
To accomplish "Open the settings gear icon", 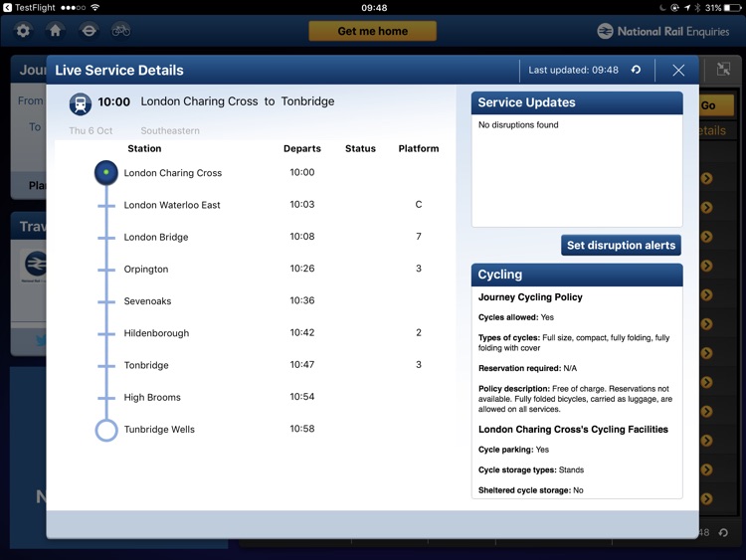I will [23, 31].
